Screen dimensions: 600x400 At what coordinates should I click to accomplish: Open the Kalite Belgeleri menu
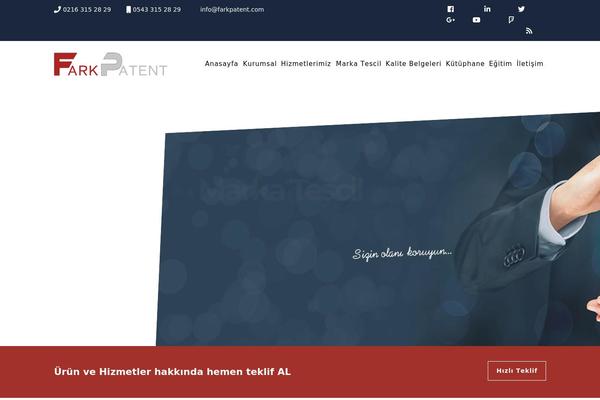[x=413, y=64]
